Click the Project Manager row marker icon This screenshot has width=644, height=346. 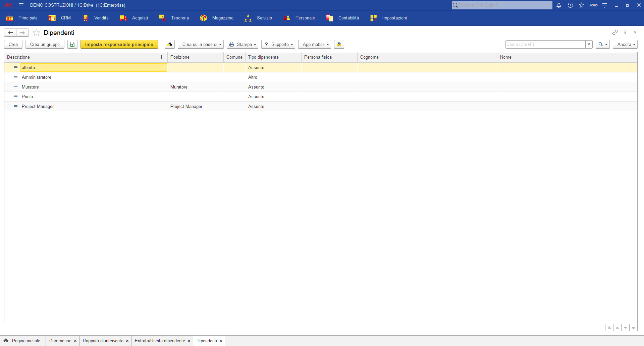click(16, 106)
